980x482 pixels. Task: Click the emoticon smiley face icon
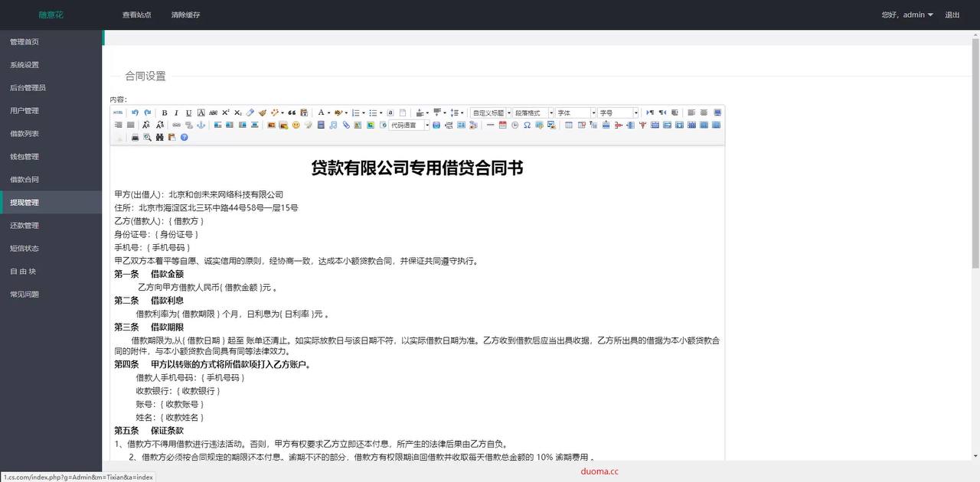296,125
